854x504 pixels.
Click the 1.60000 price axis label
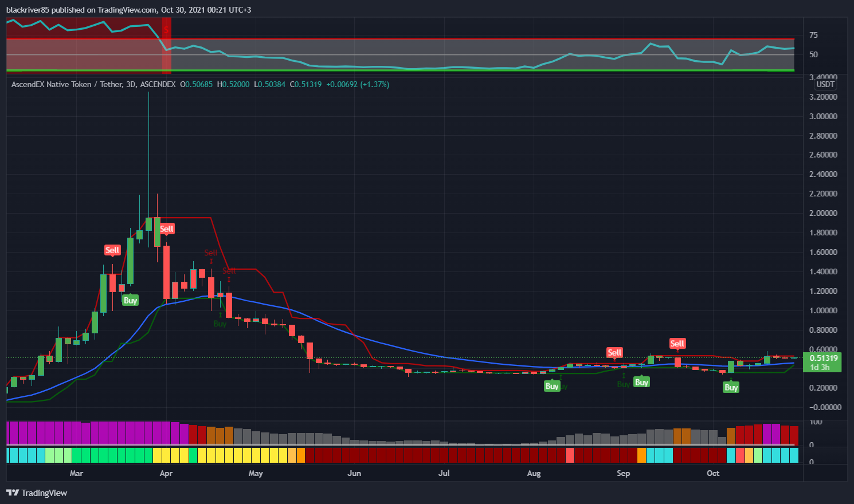click(823, 252)
